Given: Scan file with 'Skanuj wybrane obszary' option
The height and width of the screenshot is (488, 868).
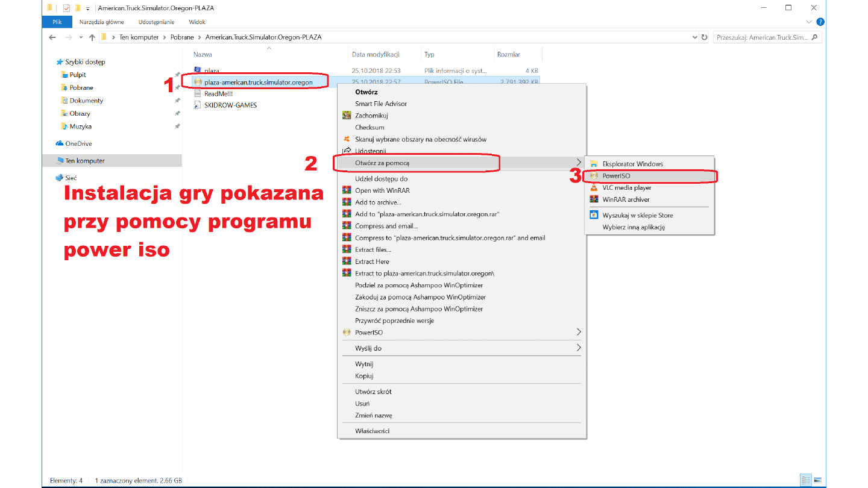Looking at the screenshot, I should [x=420, y=139].
